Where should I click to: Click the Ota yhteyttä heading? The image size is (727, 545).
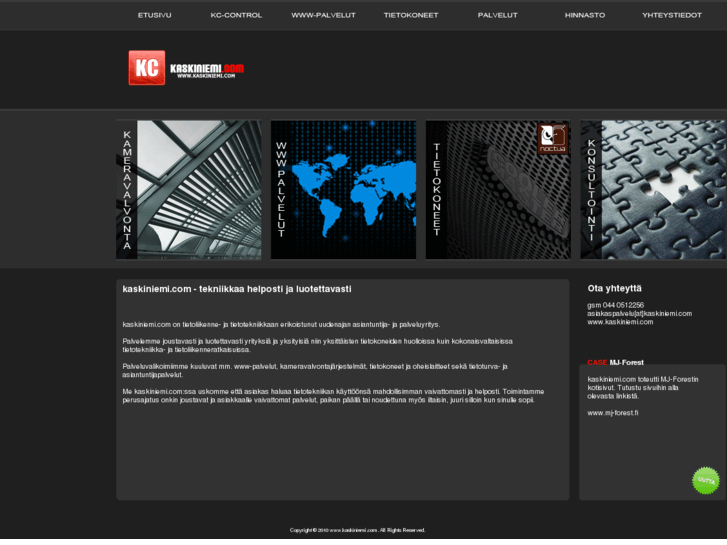click(x=614, y=289)
